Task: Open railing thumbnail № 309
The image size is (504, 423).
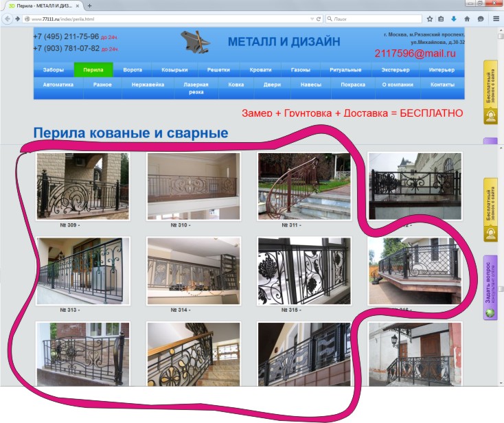Action: click(x=83, y=186)
